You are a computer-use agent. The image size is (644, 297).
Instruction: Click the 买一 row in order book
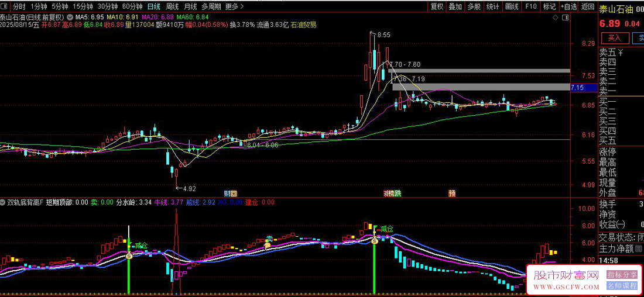pos(621,101)
